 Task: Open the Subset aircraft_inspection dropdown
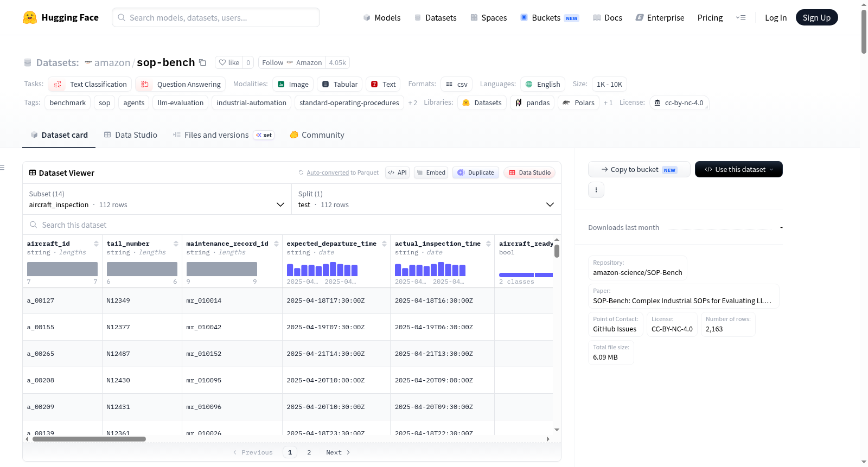coord(157,199)
